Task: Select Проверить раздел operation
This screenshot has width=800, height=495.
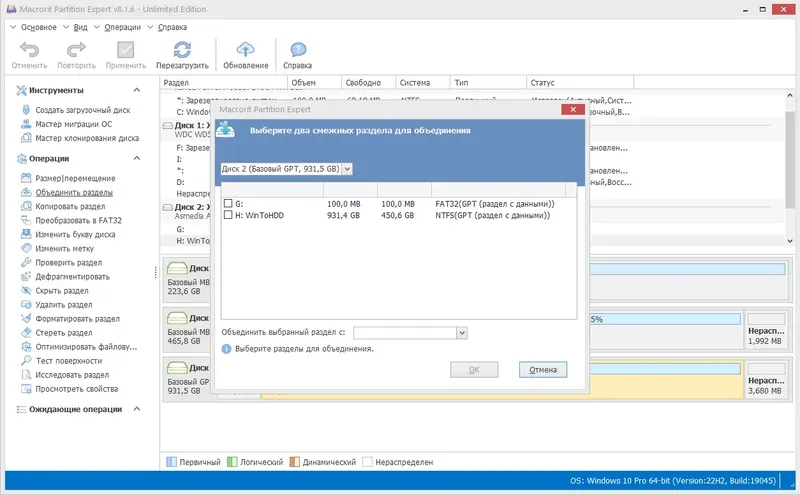Action: click(68, 262)
